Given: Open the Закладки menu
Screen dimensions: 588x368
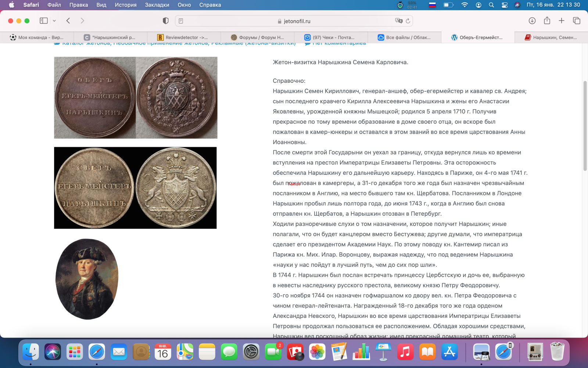Looking at the screenshot, I should tap(157, 5).
